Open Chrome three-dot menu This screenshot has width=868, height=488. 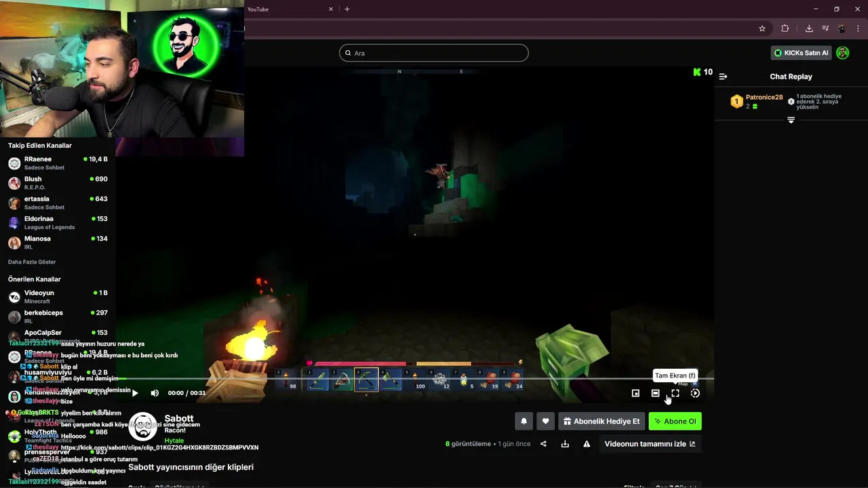click(858, 28)
